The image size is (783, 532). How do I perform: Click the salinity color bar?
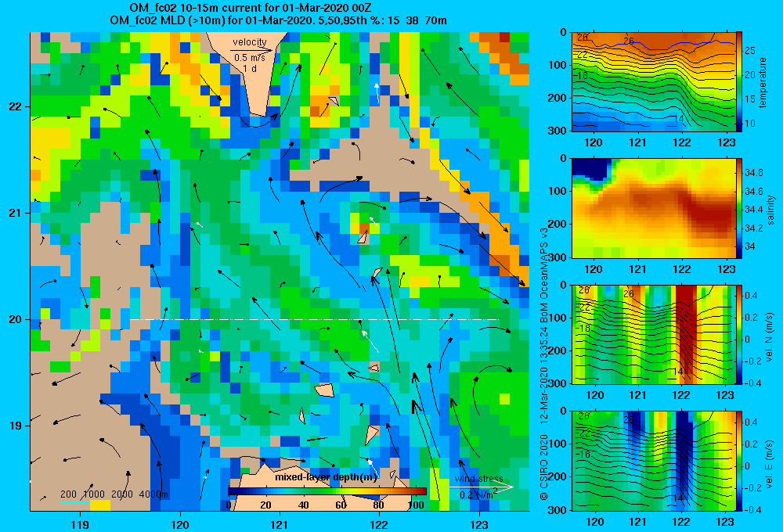click(739, 208)
